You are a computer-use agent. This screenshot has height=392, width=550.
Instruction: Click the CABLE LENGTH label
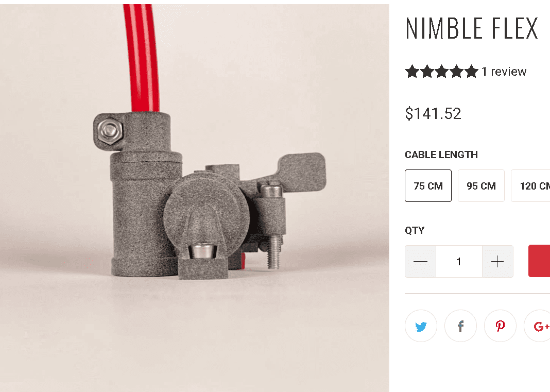coord(441,155)
